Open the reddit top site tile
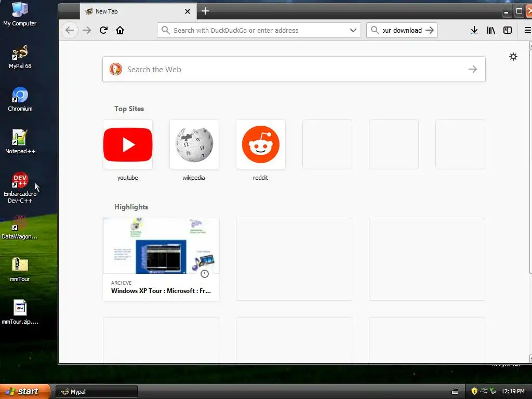Image resolution: width=532 pixels, height=399 pixels. click(261, 144)
